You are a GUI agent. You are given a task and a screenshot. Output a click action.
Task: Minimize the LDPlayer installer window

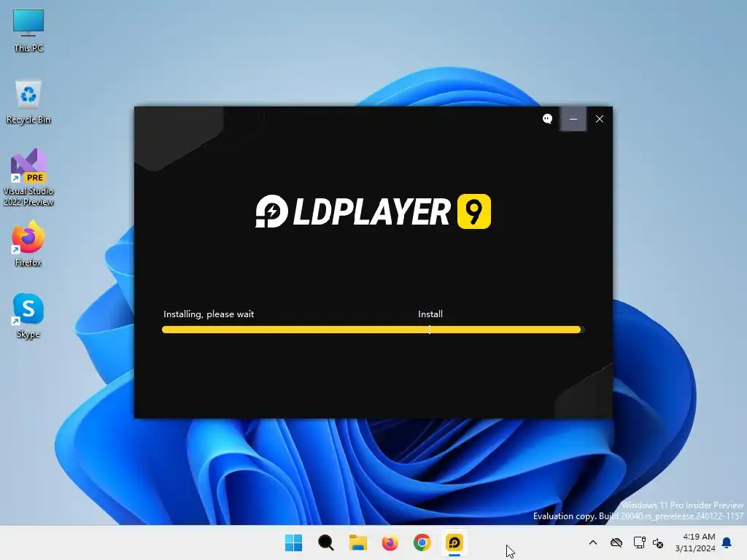coord(573,119)
